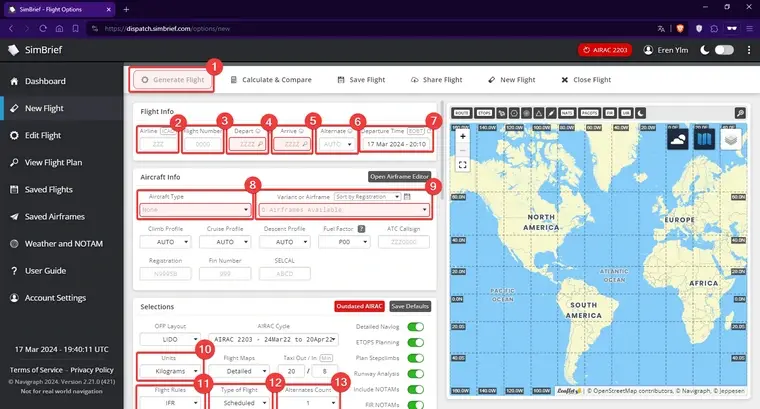Click the Fuel Factor help icon
The height and width of the screenshot is (409, 760).
click(x=361, y=229)
